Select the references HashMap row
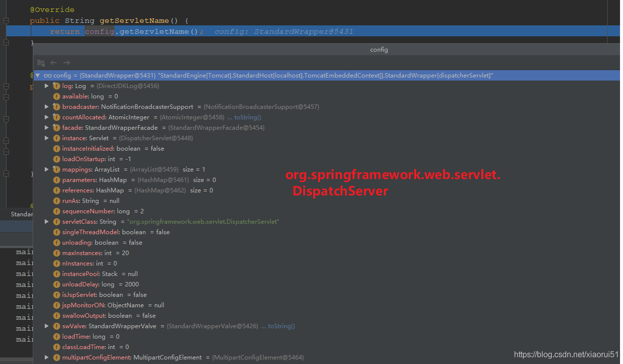The image size is (623, 364). point(326,190)
